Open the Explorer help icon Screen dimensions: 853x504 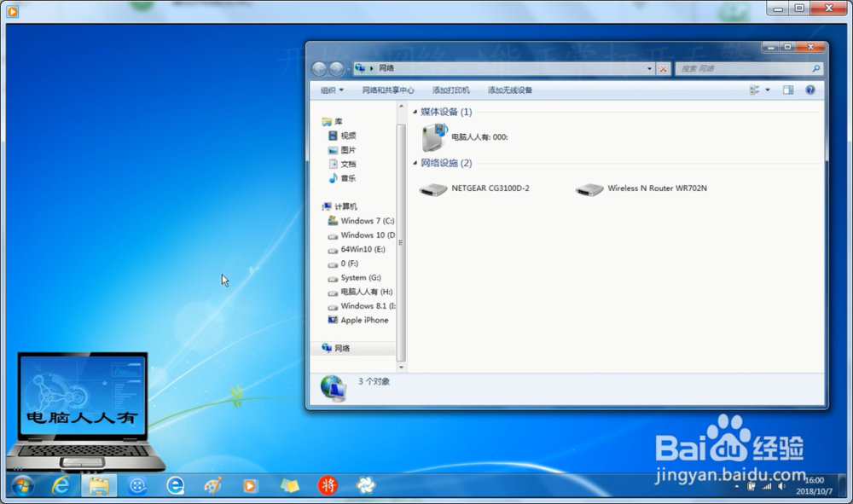pos(810,90)
